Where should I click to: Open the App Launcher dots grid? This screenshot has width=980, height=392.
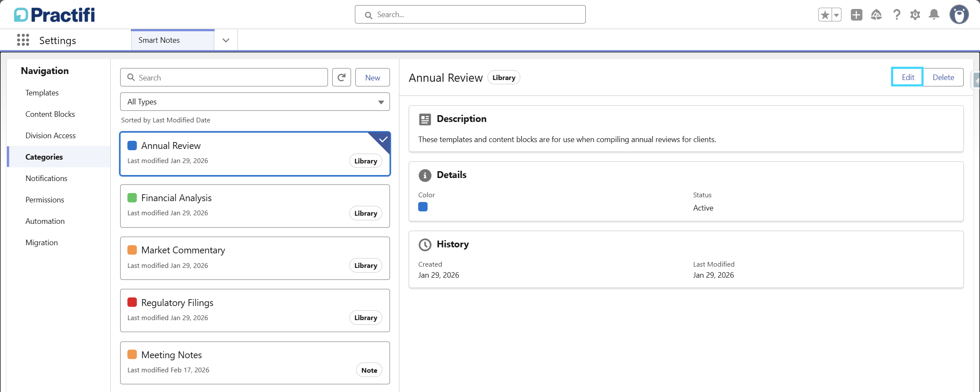(x=23, y=40)
